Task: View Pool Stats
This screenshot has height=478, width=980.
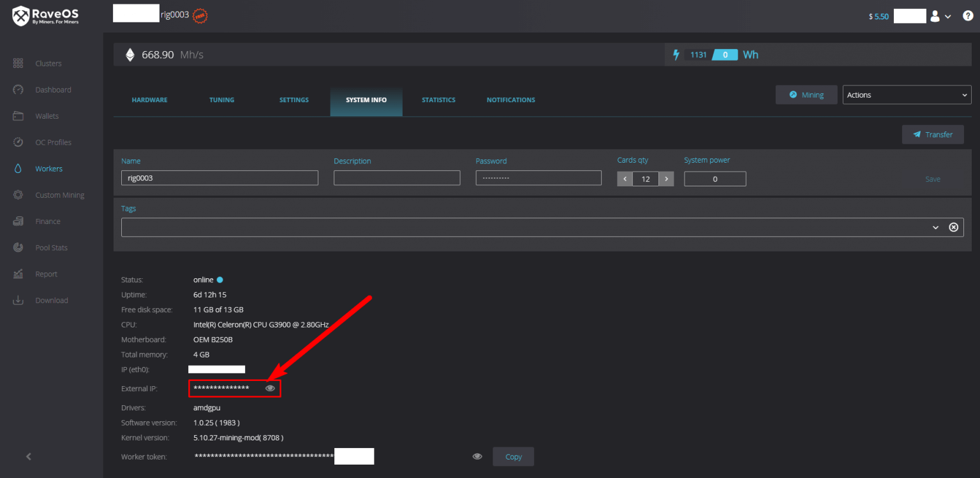Action: pyautogui.click(x=53, y=247)
